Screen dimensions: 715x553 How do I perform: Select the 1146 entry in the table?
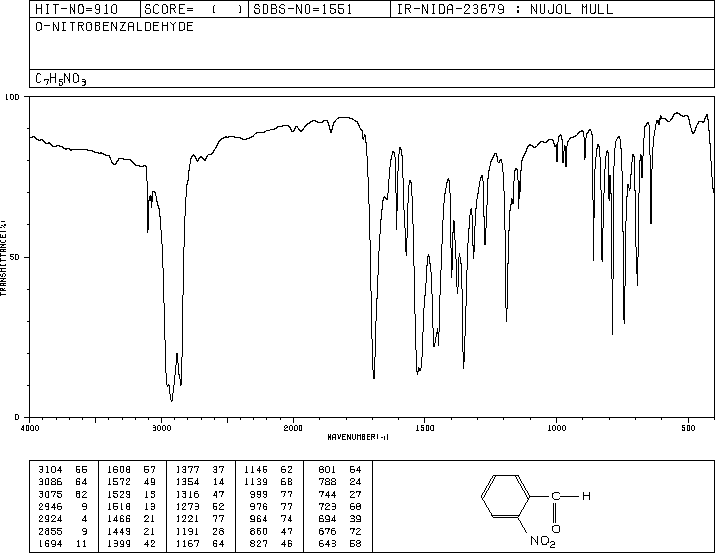coord(256,470)
